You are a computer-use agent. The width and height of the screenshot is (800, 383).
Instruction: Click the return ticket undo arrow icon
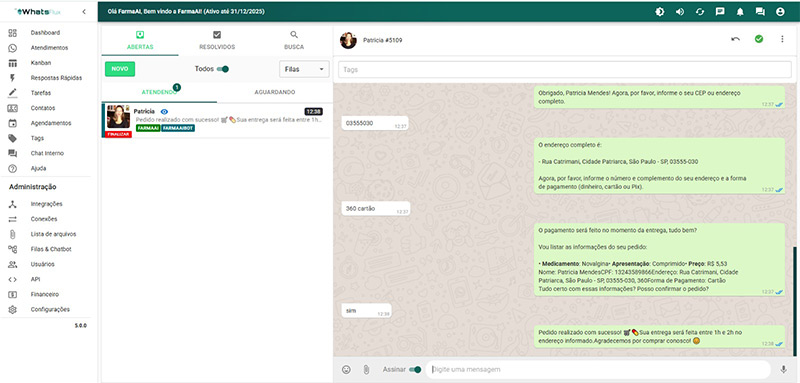click(735, 39)
